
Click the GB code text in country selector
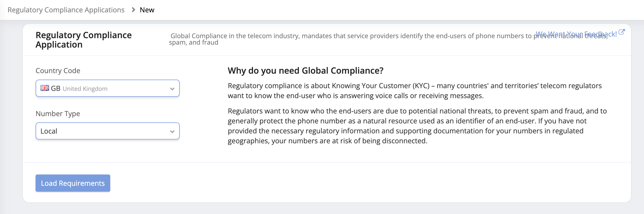(56, 88)
